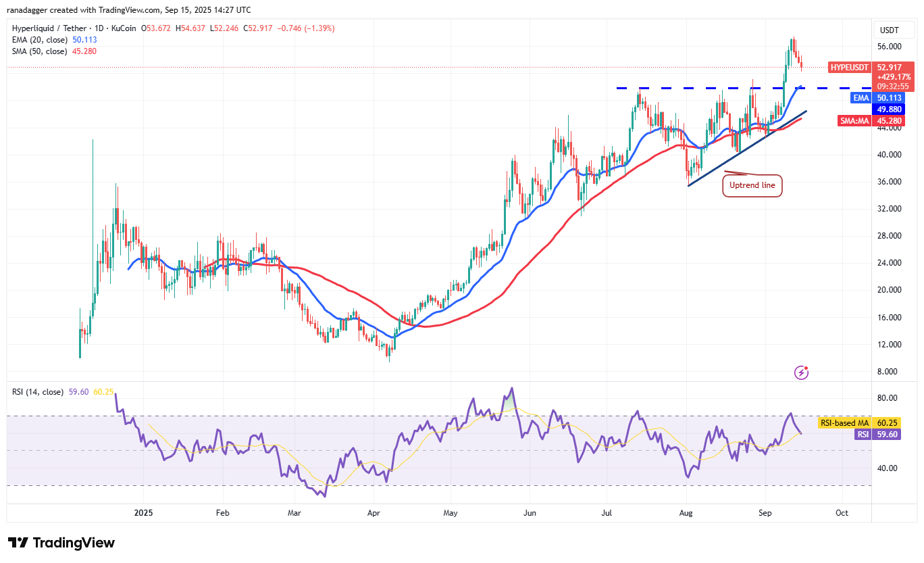Click the 2025 label on the time axis

pos(143,513)
